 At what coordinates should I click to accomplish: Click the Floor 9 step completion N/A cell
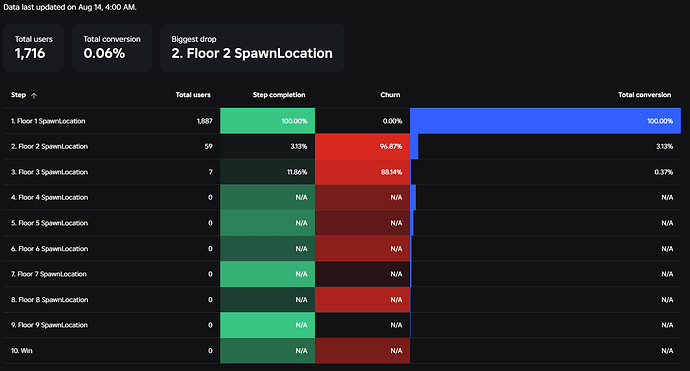point(268,325)
